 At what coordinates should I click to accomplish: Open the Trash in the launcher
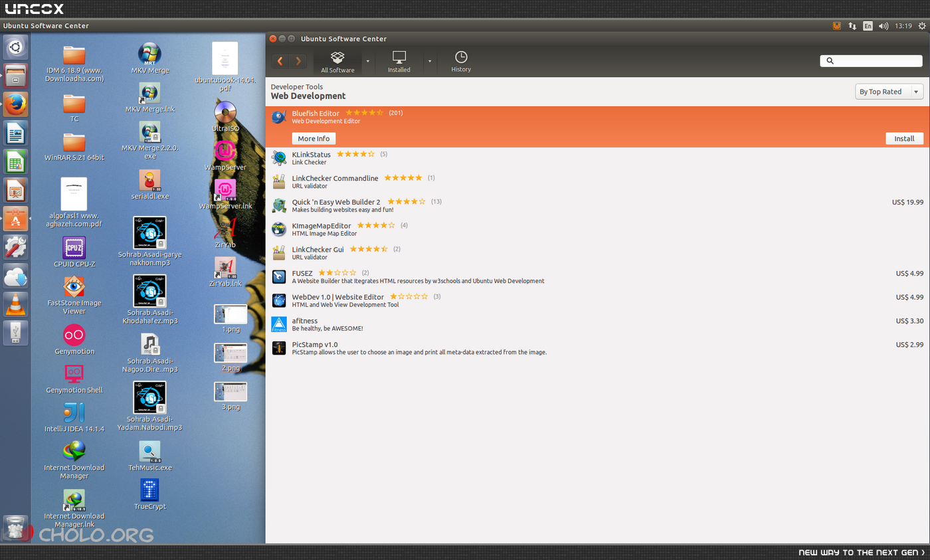tap(15, 527)
